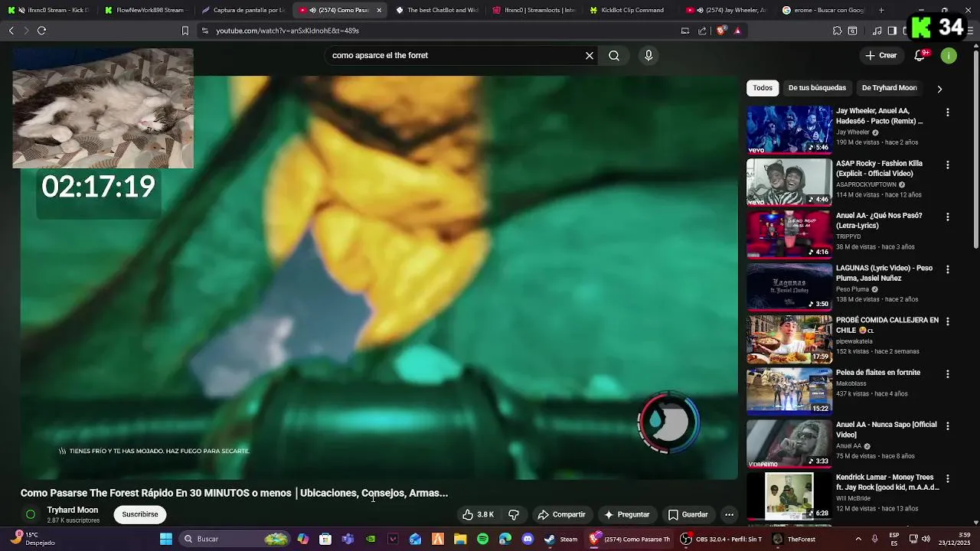Click the YouTube search magnifier button
The width and height of the screenshot is (980, 551).
point(614,55)
